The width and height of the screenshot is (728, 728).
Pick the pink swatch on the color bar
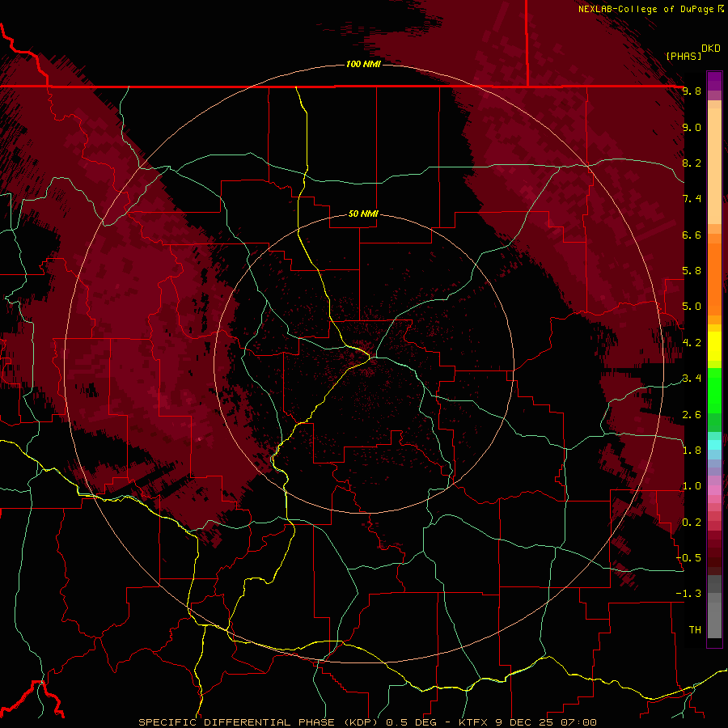[714, 490]
